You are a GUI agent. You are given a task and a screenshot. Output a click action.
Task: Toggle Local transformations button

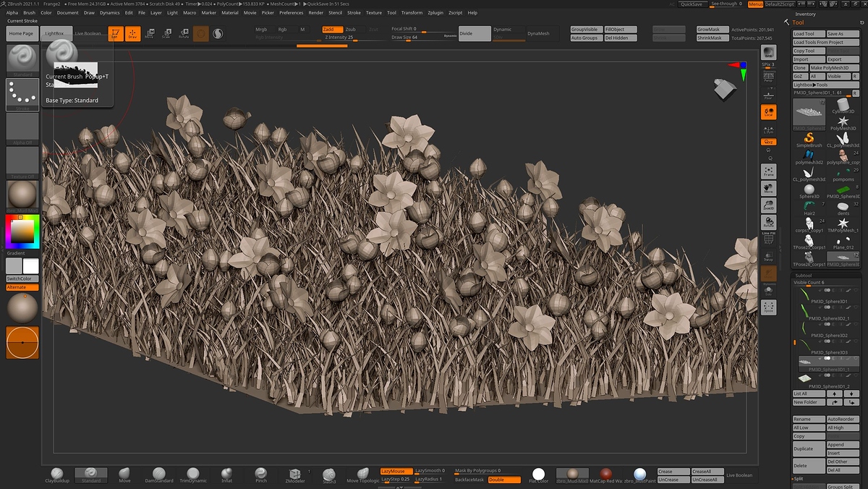pyautogui.click(x=768, y=111)
